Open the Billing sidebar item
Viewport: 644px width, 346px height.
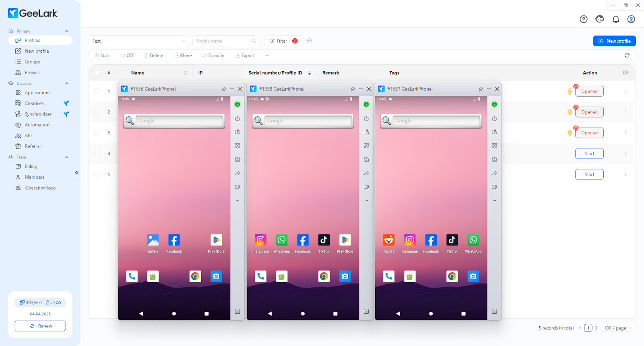point(31,166)
